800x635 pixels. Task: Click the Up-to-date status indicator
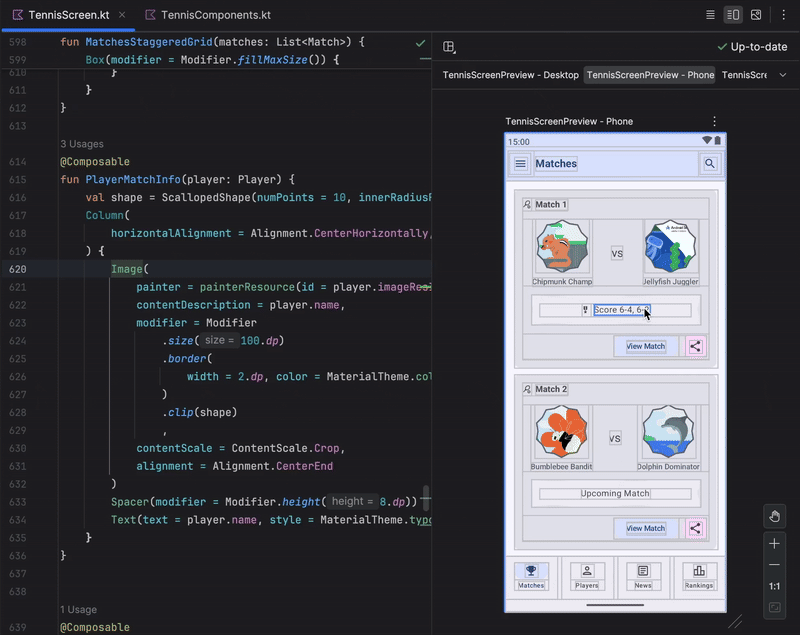(x=752, y=46)
